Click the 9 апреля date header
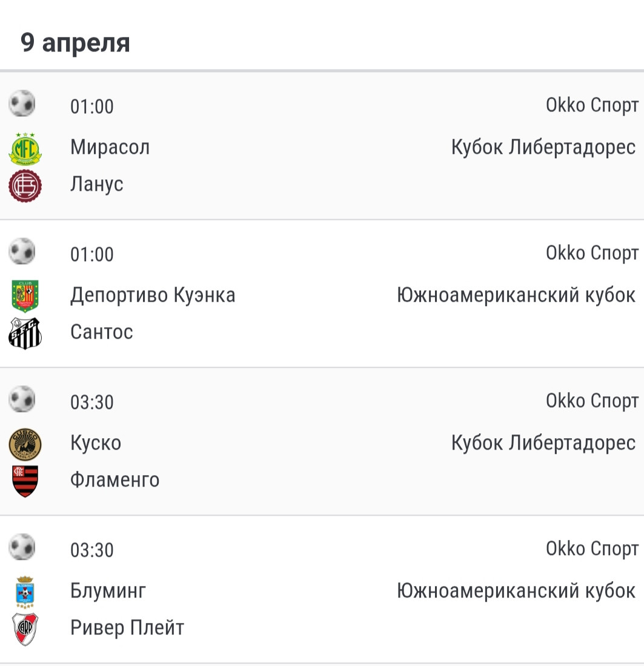Screen dimensions: 644x666 click(x=76, y=43)
